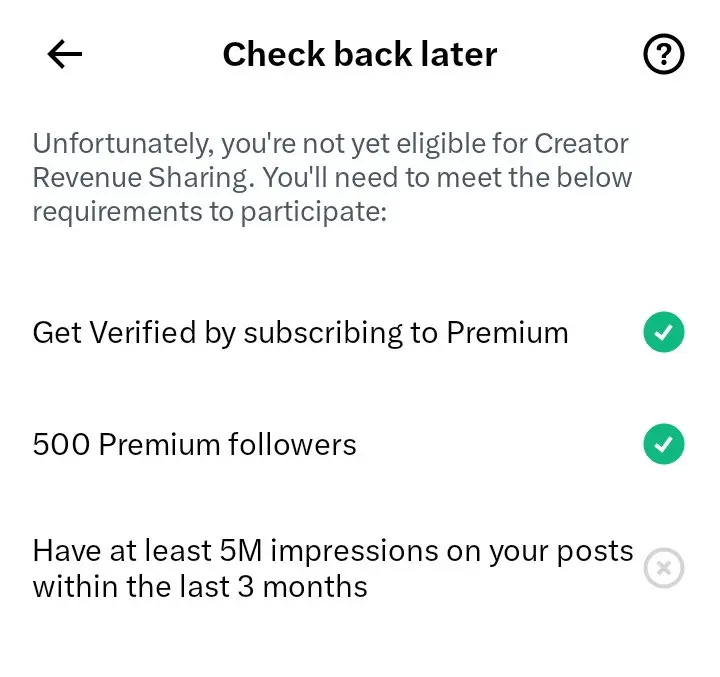The height and width of the screenshot is (677, 720).
Task: Select the "500 Premium followers" requirement row
Action: pos(358,444)
